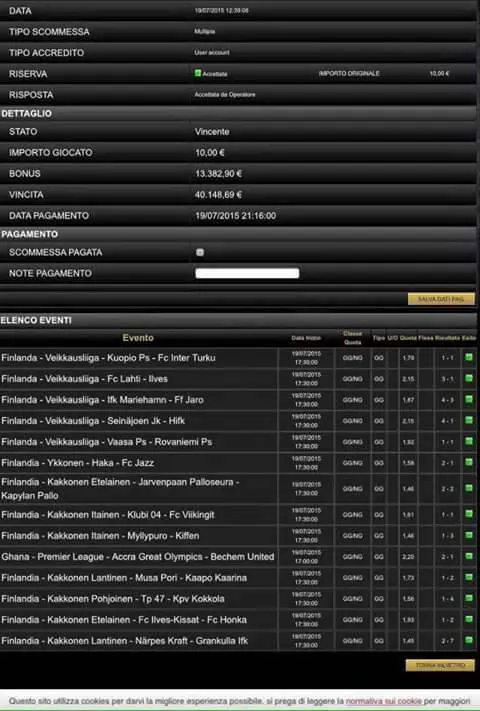The image size is (480, 711).
Task: Click green outcome icon for Närpes Kraft row
Action: 469,640
